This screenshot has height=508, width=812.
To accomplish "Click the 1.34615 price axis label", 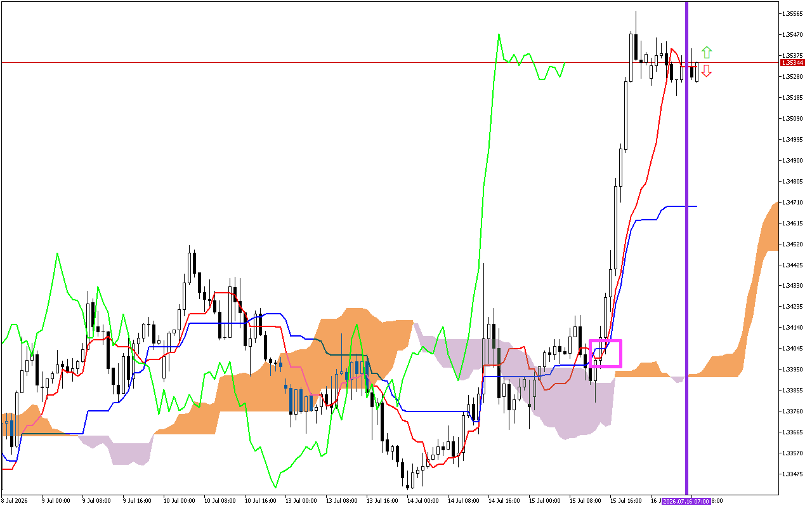I will pyautogui.click(x=793, y=223).
